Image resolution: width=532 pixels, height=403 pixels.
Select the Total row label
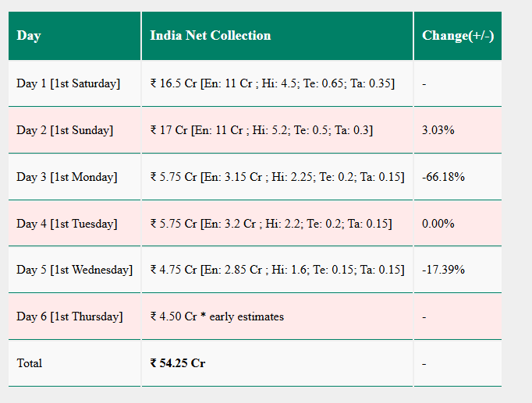tap(29, 363)
